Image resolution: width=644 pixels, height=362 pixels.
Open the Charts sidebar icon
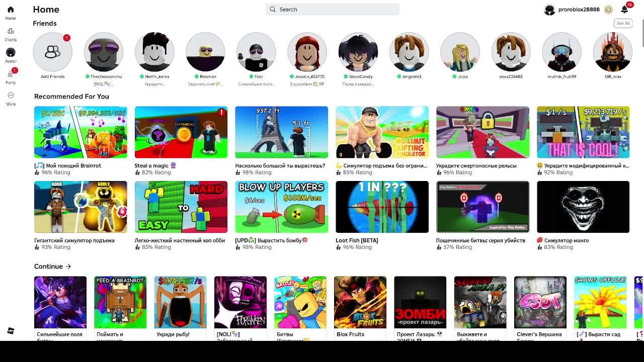click(x=11, y=31)
